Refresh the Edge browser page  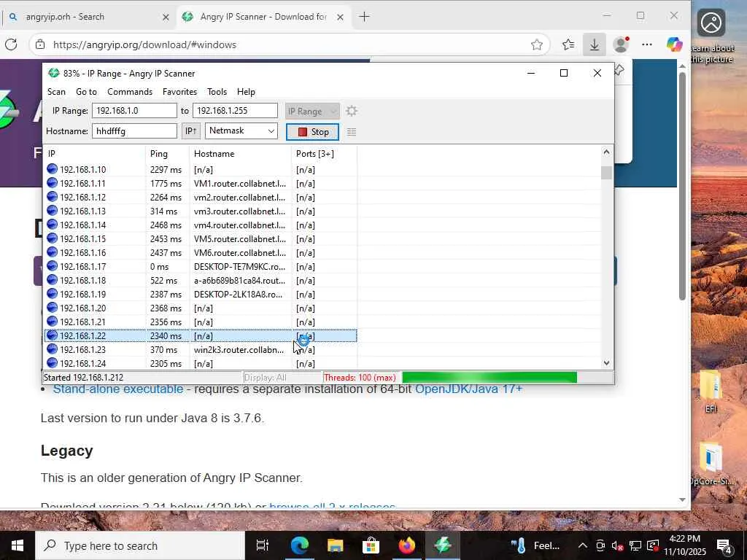point(11,44)
